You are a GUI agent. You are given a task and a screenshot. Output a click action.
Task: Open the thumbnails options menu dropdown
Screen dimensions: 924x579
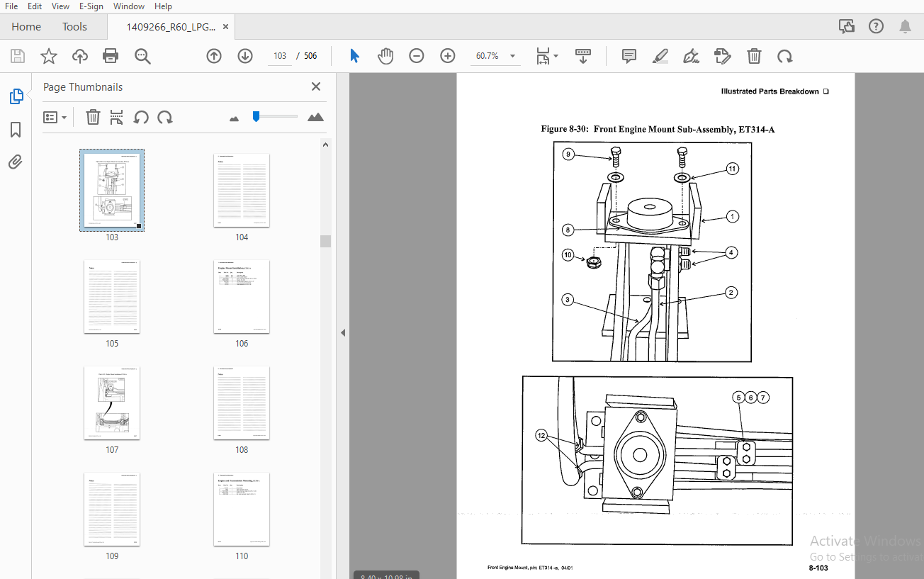(x=55, y=117)
